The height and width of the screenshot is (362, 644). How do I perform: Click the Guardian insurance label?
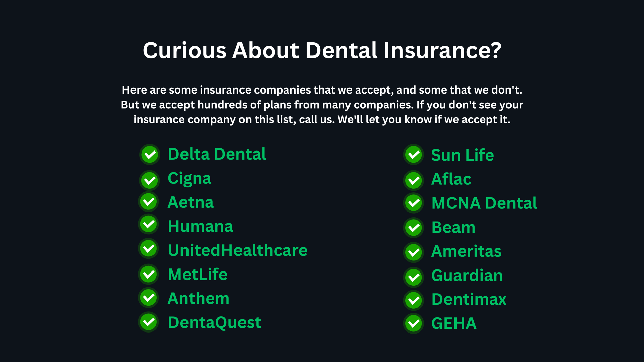pos(467,276)
